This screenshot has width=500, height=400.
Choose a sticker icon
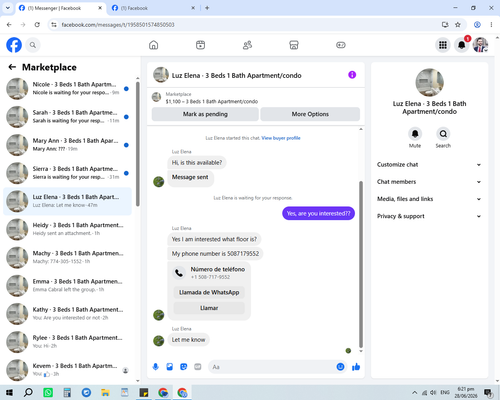[x=184, y=367]
